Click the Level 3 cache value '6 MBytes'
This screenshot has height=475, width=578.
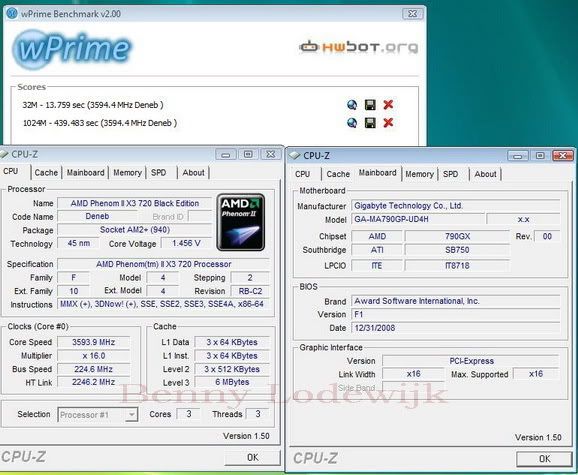pyautogui.click(x=232, y=382)
